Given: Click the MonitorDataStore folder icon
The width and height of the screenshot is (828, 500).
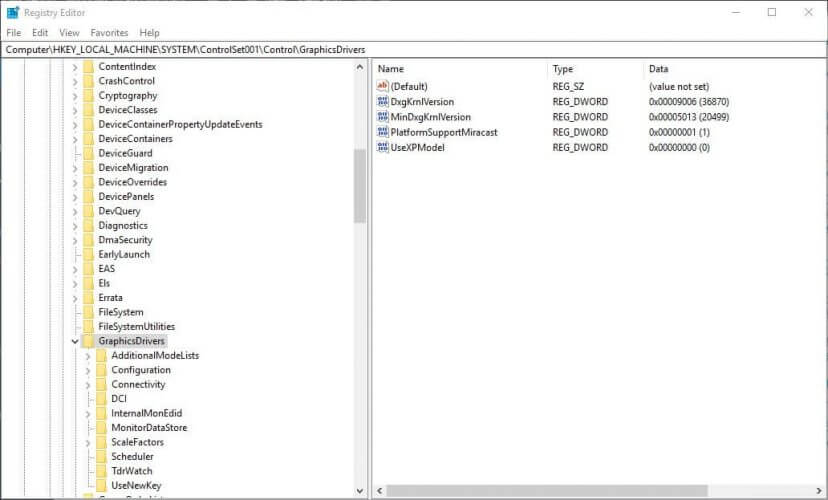Looking at the screenshot, I should click(x=101, y=428).
